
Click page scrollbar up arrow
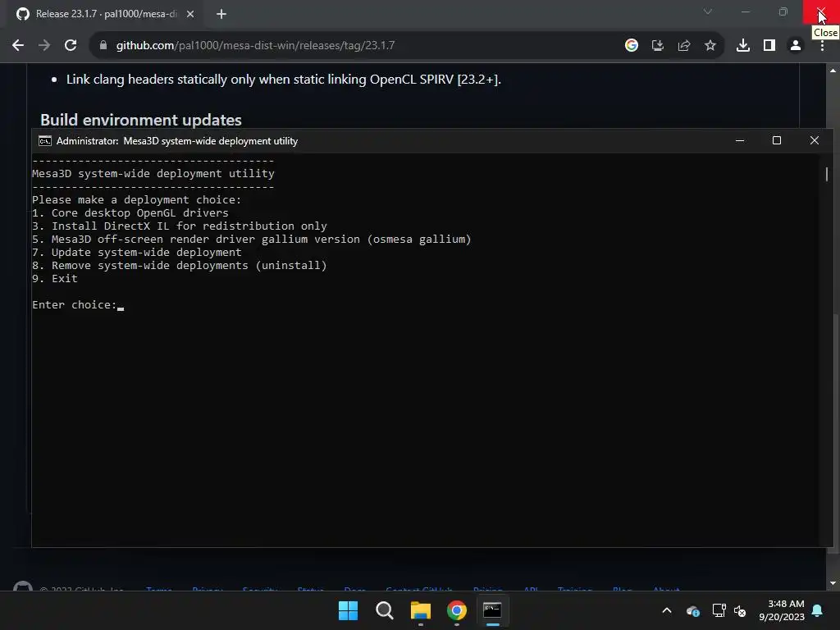(x=833, y=71)
